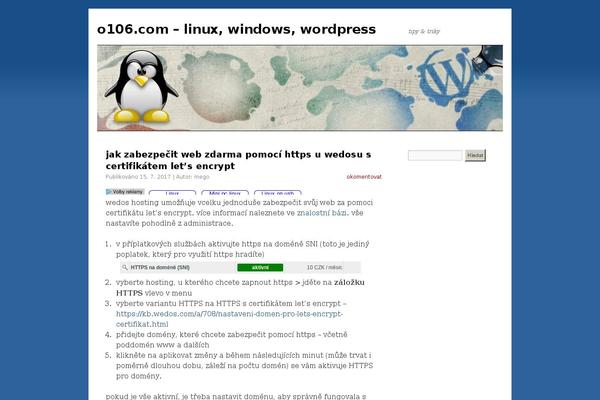Image resolution: width=600 pixels, height=400 pixels.
Task: Open the o106.com site title link
Action: tap(236, 29)
